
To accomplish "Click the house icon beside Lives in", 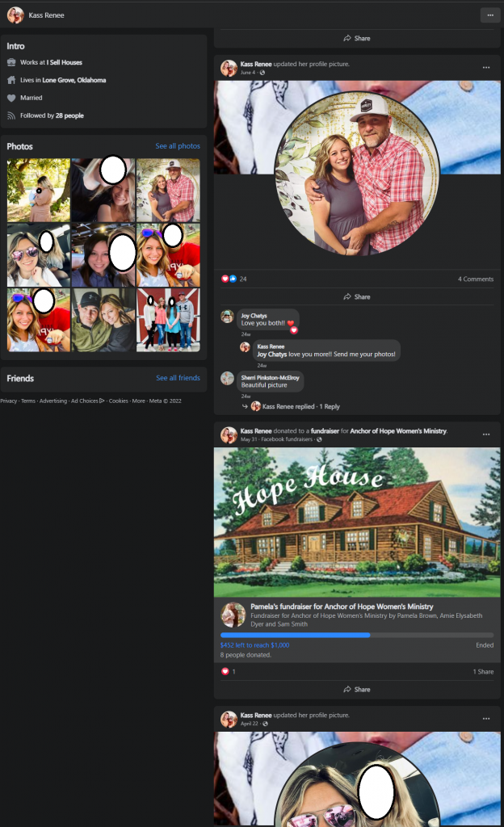I will (x=11, y=80).
